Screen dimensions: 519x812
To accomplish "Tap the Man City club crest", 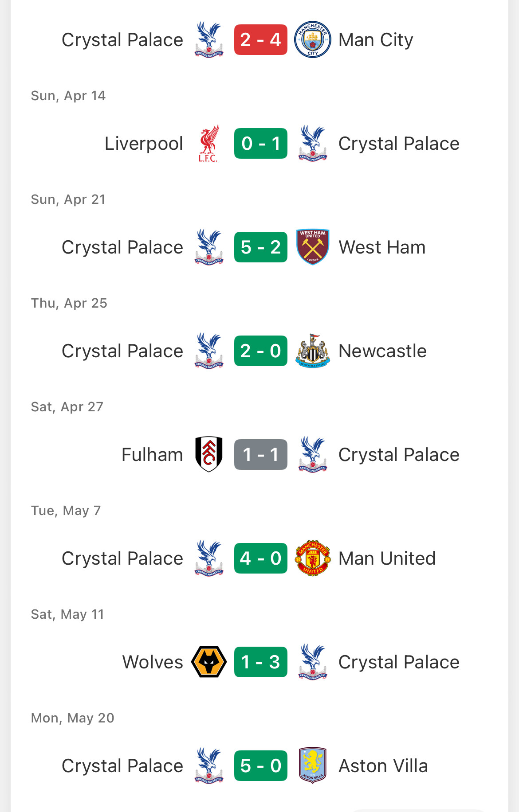I will point(313,40).
